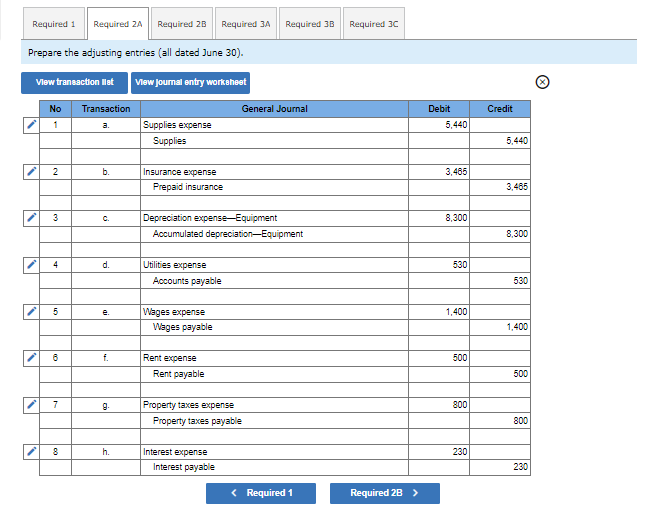Click View journal entry worksheet button

[x=190, y=83]
